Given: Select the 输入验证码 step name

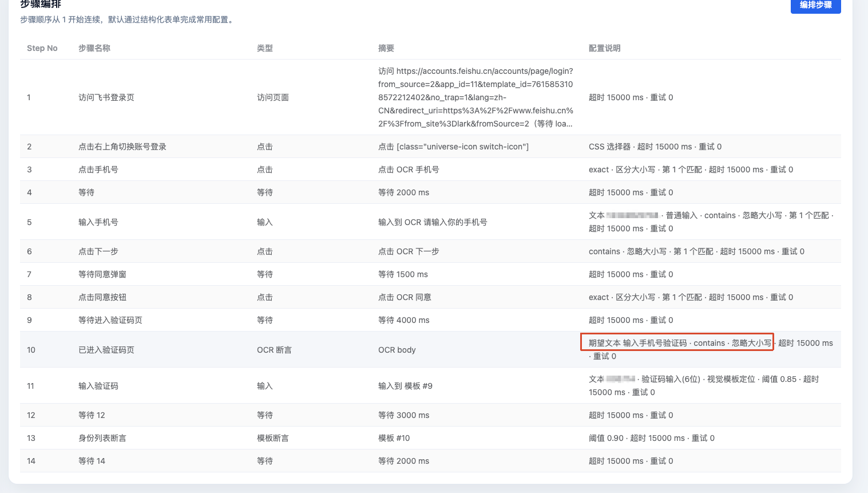Looking at the screenshot, I should (98, 386).
